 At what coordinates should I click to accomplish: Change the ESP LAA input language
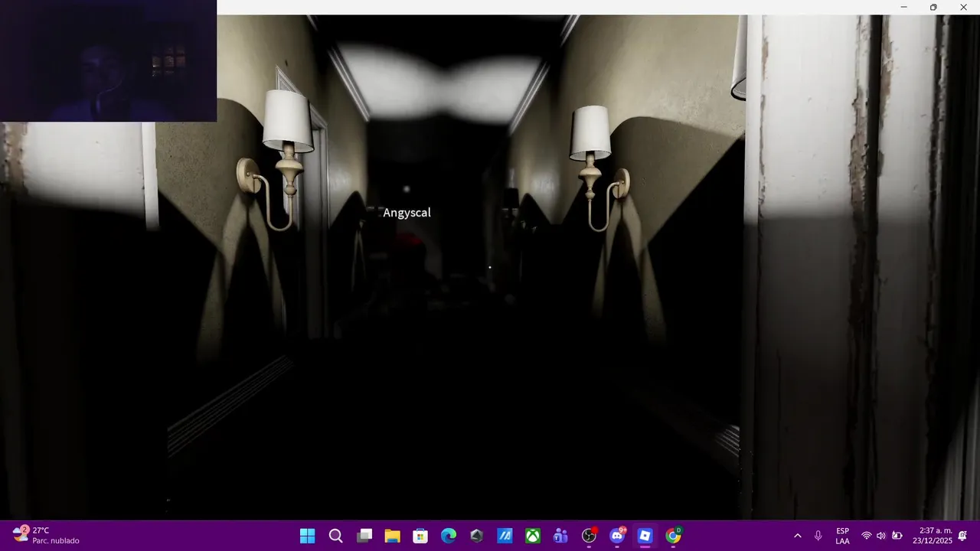tap(842, 536)
